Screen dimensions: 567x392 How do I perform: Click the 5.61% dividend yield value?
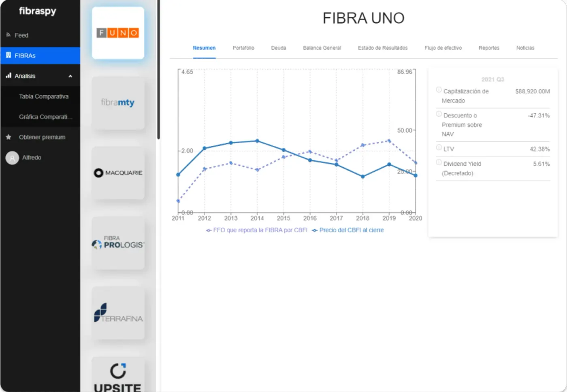coord(541,164)
